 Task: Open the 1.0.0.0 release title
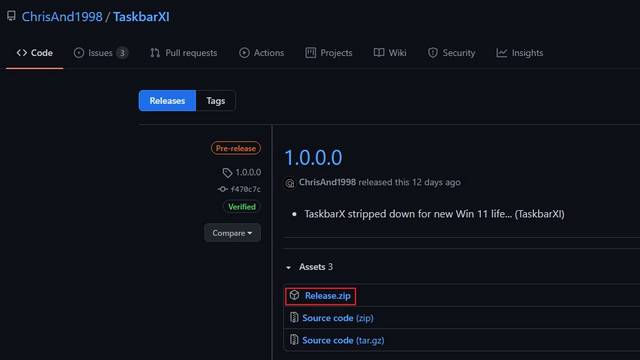click(x=313, y=158)
